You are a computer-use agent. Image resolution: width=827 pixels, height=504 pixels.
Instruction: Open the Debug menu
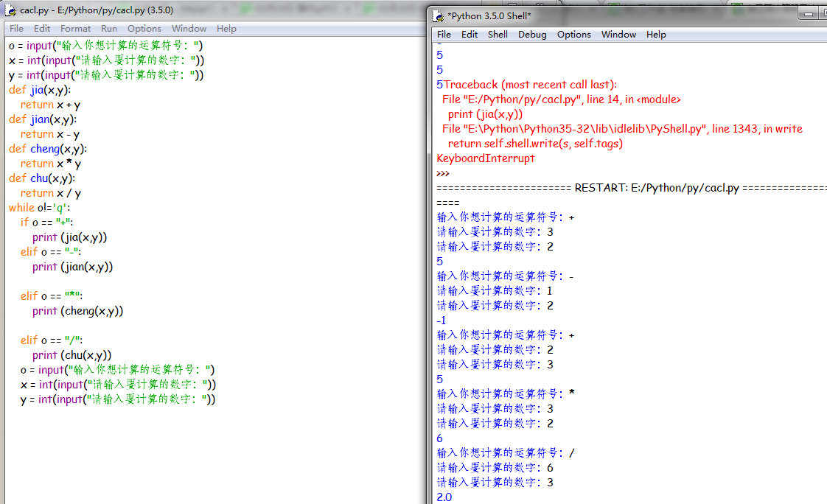tap(532, 35)
